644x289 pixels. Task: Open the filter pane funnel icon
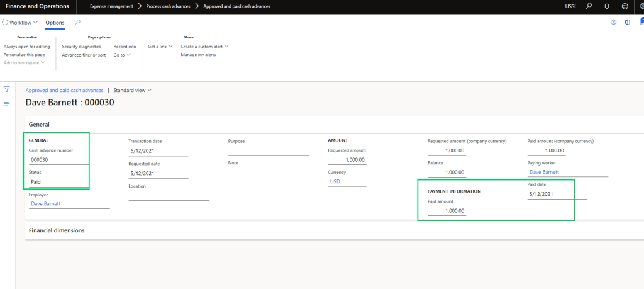click(7, 89)
